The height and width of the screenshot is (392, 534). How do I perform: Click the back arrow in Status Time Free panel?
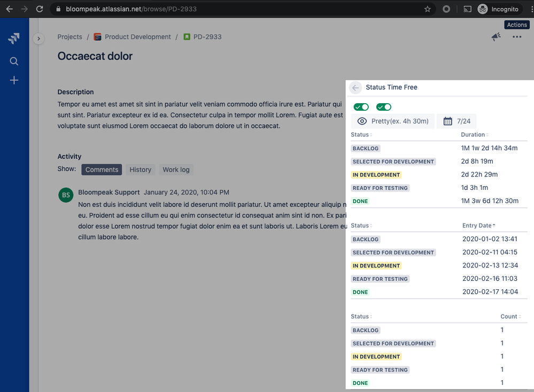coord(355,87)
